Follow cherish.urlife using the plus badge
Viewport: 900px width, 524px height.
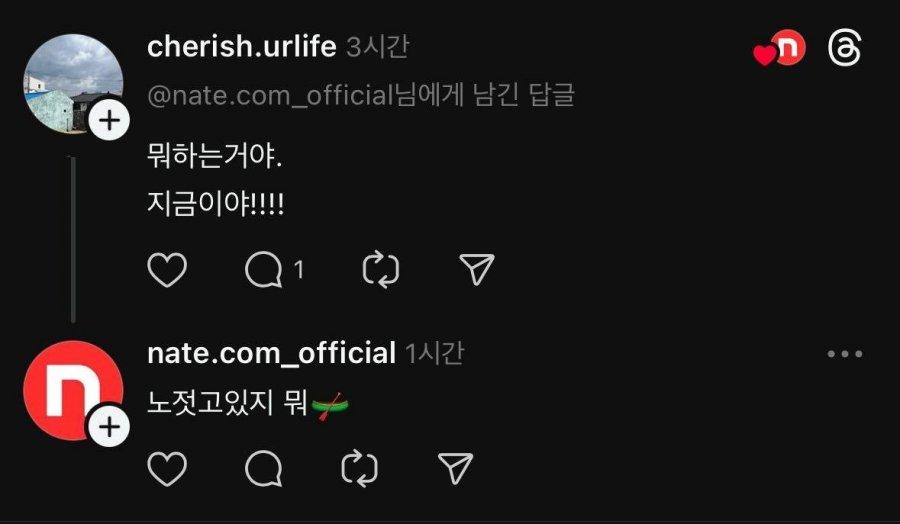point(109,123)
